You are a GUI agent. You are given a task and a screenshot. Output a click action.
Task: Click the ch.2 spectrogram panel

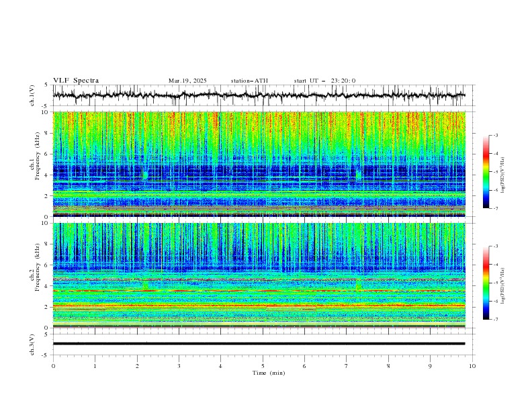[259, 275]
